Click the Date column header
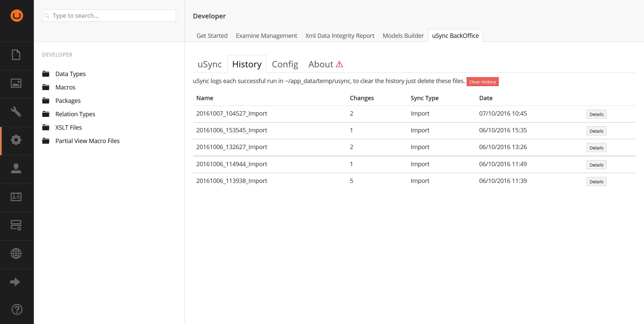 (486, 98)
